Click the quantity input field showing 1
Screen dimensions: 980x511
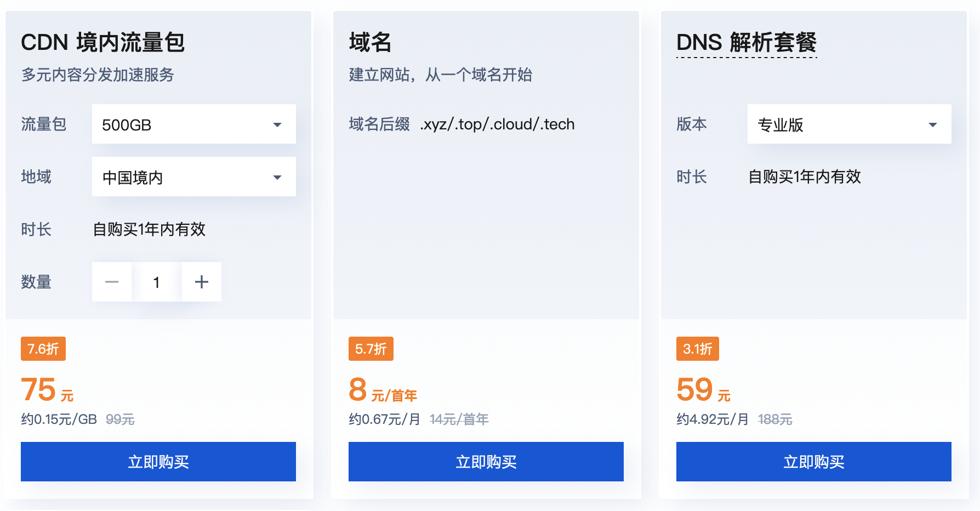157,282
